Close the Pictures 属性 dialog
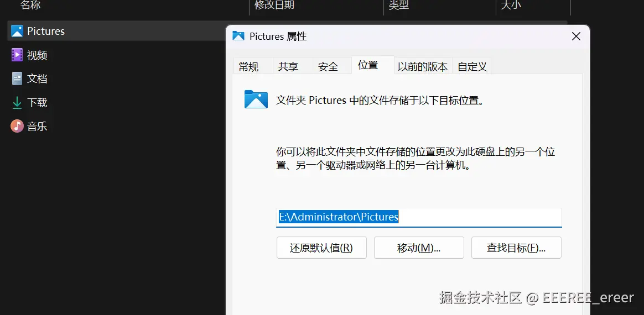 point(577,36)
